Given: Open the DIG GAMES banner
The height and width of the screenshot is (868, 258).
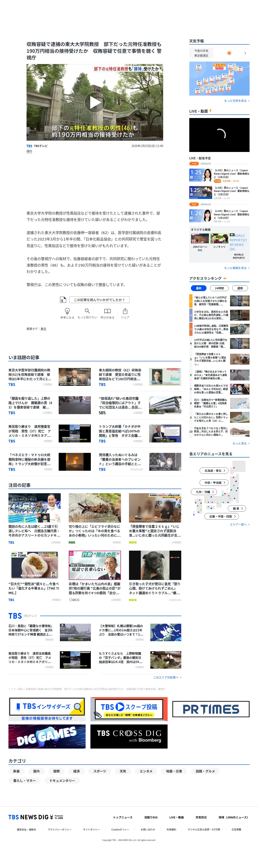Looking at the screenshot, I should (47, 737).
